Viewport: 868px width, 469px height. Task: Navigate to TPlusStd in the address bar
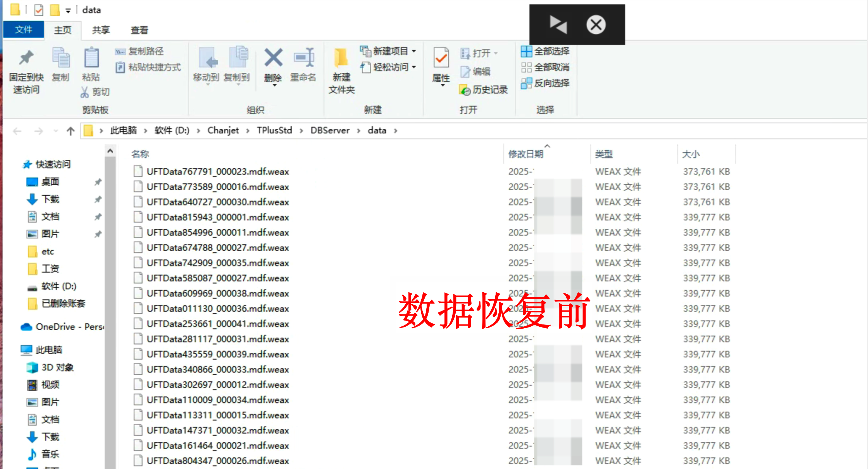coord(274,131)
